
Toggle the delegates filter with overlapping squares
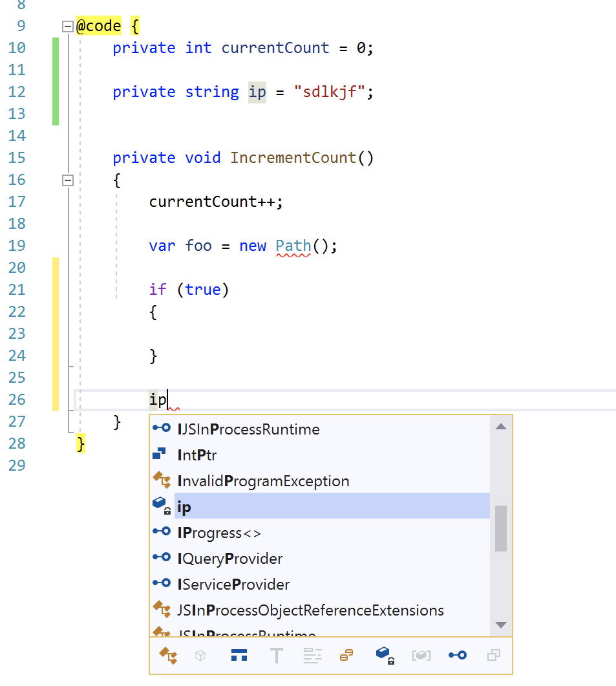(x=493, y=655)
